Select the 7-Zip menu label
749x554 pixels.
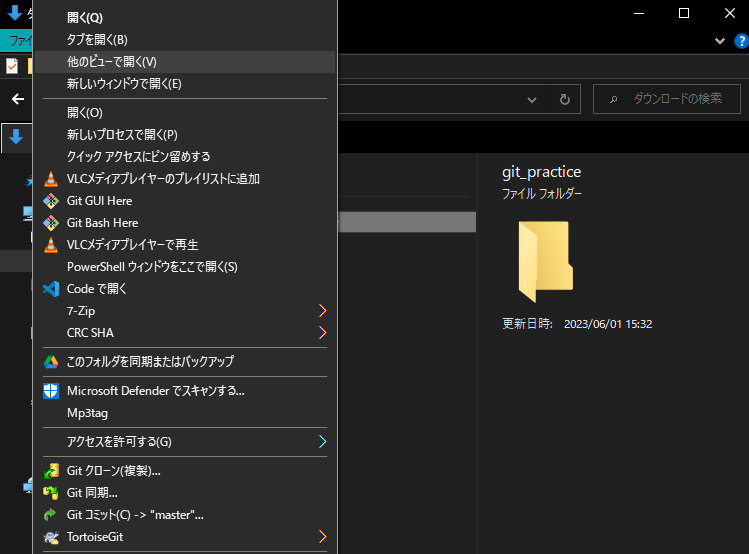click(81, 311)
